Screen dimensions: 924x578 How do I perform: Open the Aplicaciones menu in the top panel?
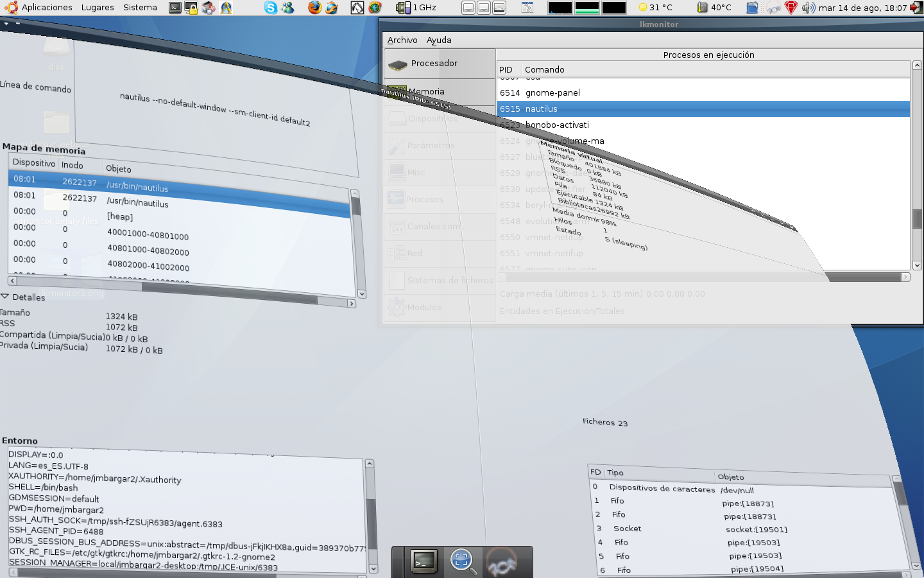[39, 8]
